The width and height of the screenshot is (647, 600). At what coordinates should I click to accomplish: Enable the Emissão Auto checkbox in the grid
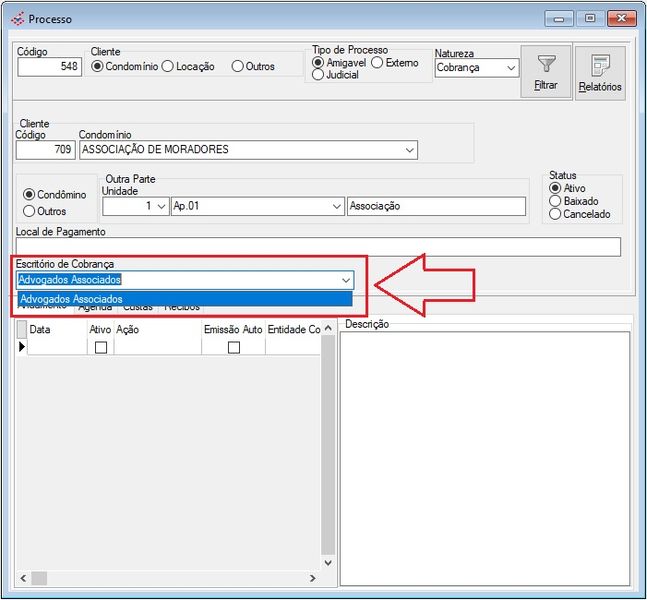[x=233, y=347]
